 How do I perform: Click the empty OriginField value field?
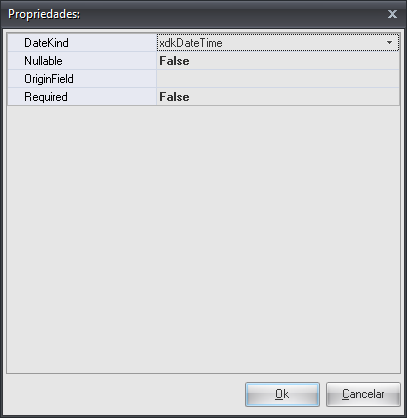(x=278, y=79)
